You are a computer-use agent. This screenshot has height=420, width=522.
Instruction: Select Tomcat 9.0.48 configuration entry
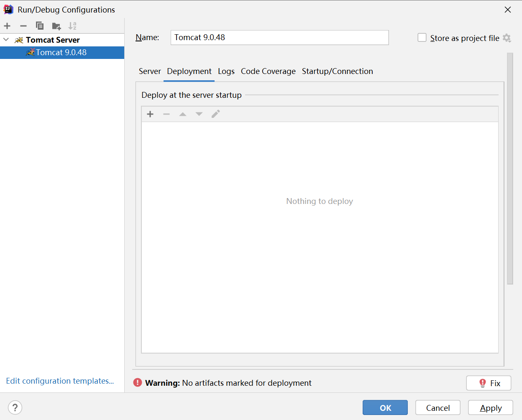pos(62,53)
